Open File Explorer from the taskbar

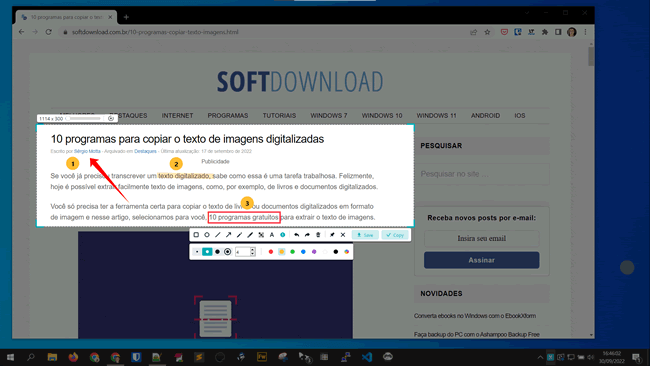52,357
